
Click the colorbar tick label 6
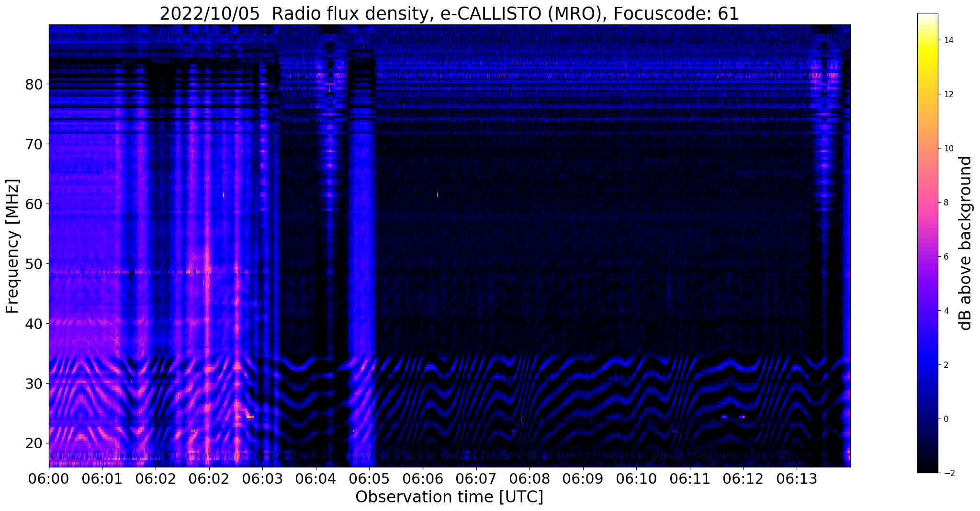pos(946,257)
